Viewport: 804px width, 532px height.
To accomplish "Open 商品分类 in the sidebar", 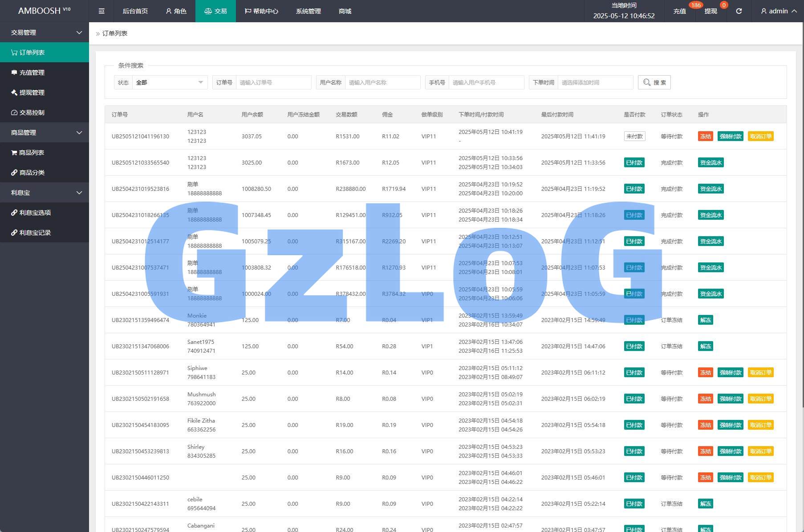I will [x=32, y=173].
